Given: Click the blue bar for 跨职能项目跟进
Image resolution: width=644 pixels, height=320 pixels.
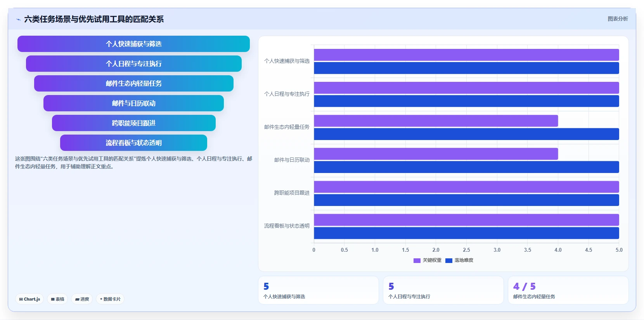Looking at the screenshot, I should coord(466,200).
